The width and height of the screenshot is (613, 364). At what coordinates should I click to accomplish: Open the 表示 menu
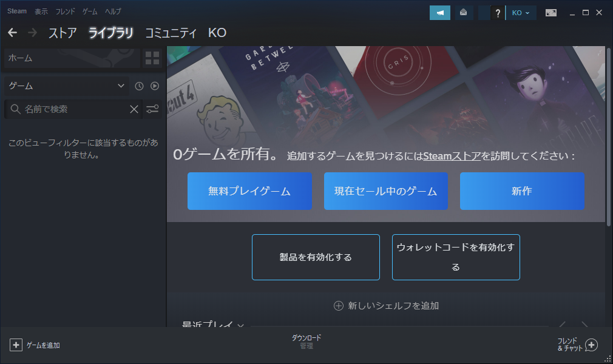tap(41, 12)
